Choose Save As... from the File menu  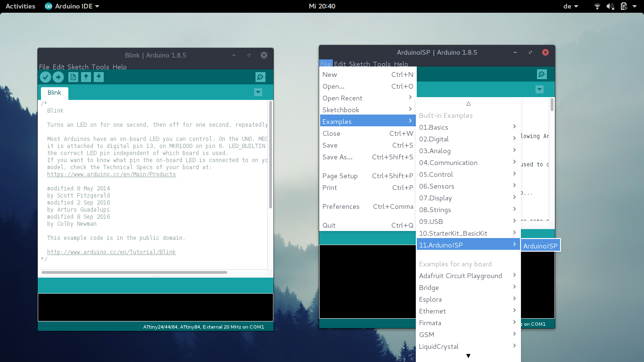point(368,157)
